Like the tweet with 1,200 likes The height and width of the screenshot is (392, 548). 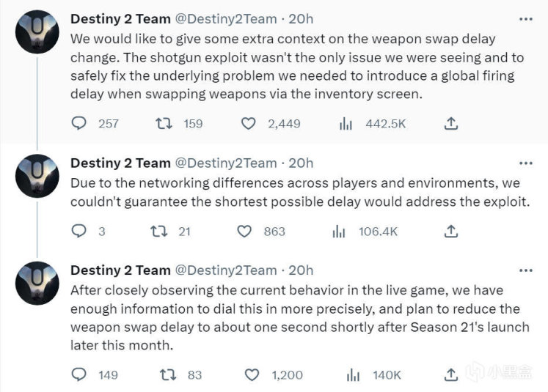click(252, 375)
